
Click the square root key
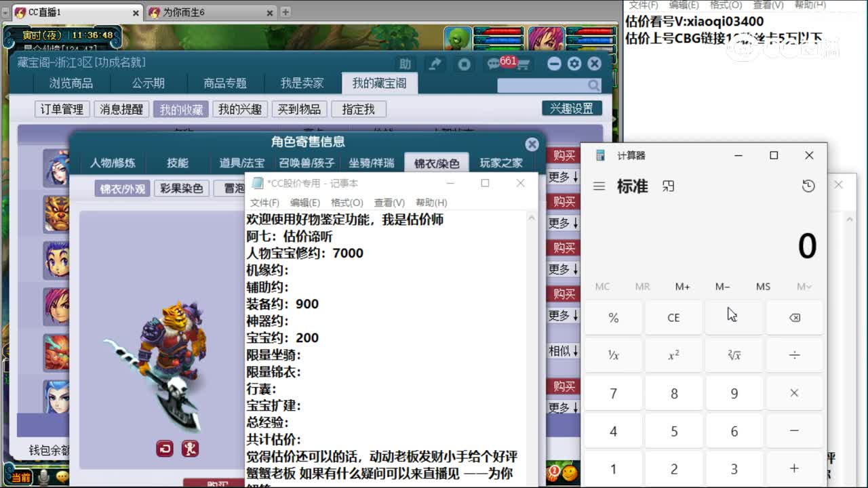coord(734,355)
